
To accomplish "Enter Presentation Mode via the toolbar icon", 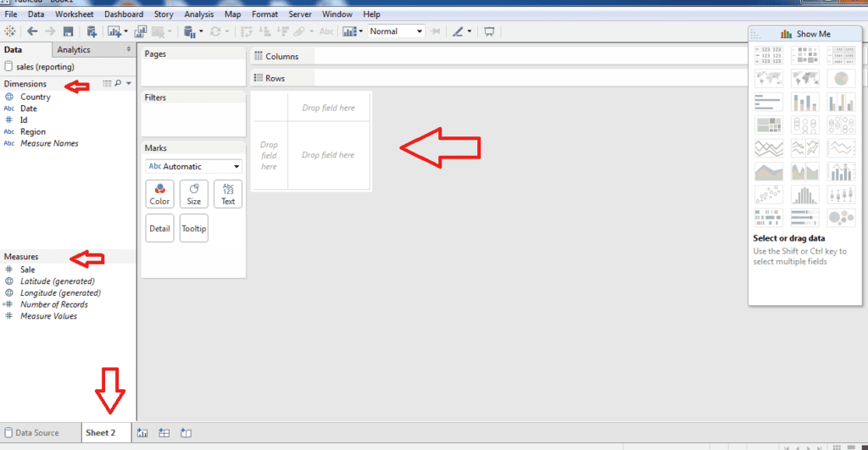I will coord(489,31).
